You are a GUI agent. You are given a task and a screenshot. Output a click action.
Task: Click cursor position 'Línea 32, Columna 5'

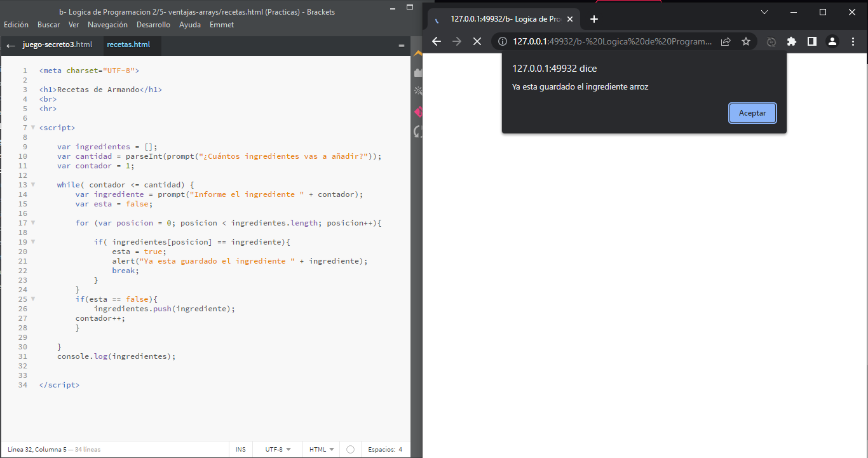pyautogui.click(x=36, y=450)
